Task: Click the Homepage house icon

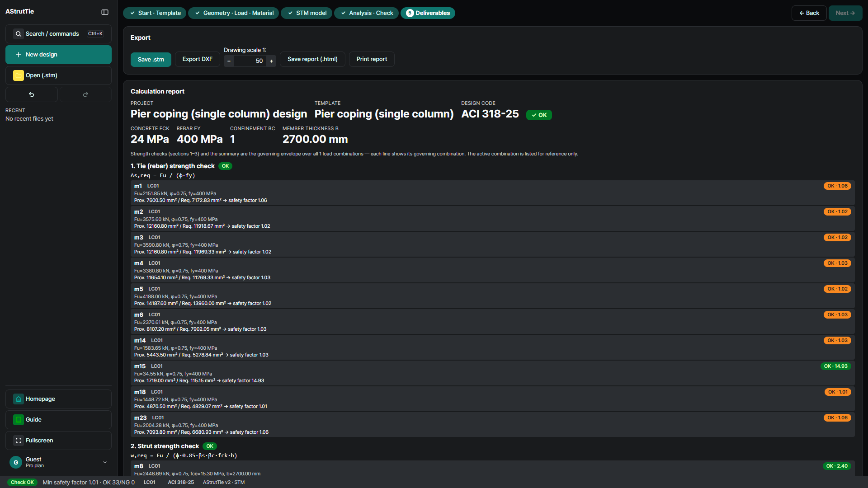Action: pyautogui.click(x=19, y=399)
